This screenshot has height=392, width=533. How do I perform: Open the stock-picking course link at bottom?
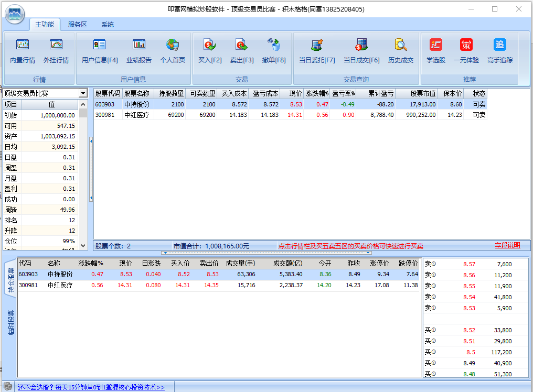pos(91,387)
